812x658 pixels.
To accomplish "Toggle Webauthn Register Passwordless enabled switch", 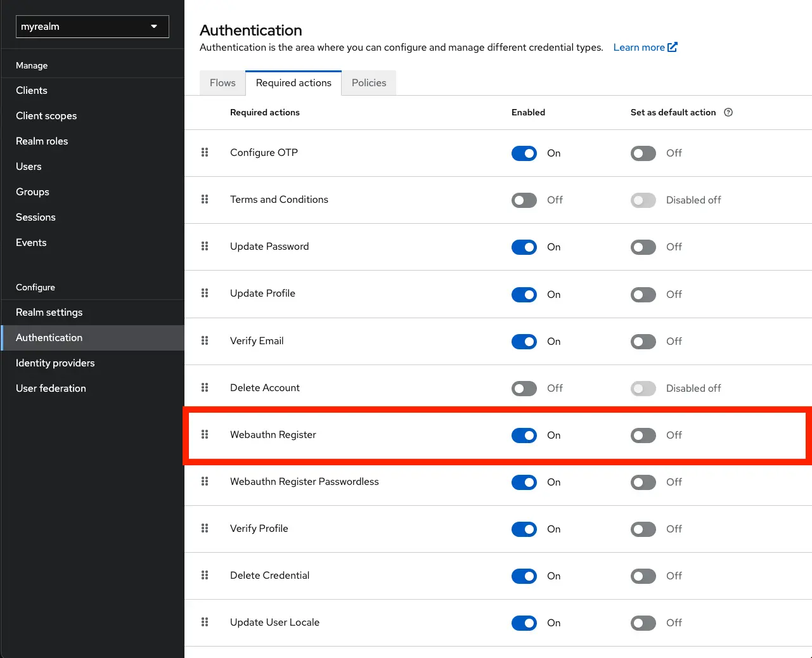I will [x=524, y=482].
